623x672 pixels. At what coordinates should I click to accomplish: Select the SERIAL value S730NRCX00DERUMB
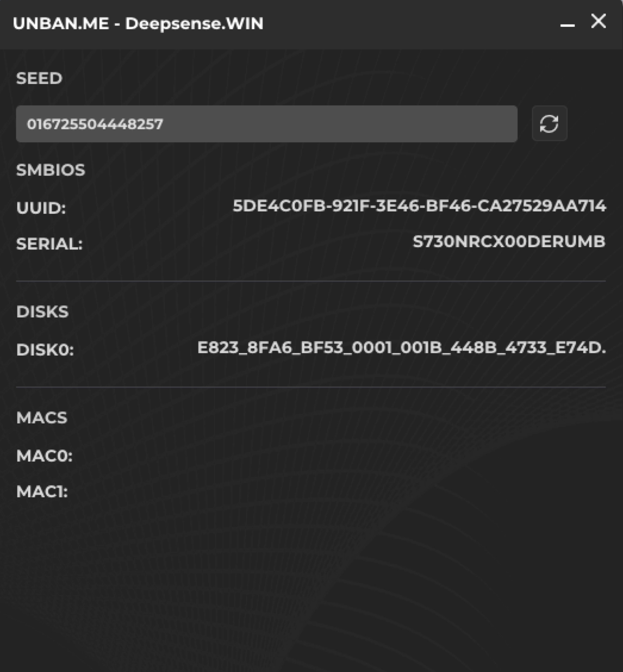point(509,242)
